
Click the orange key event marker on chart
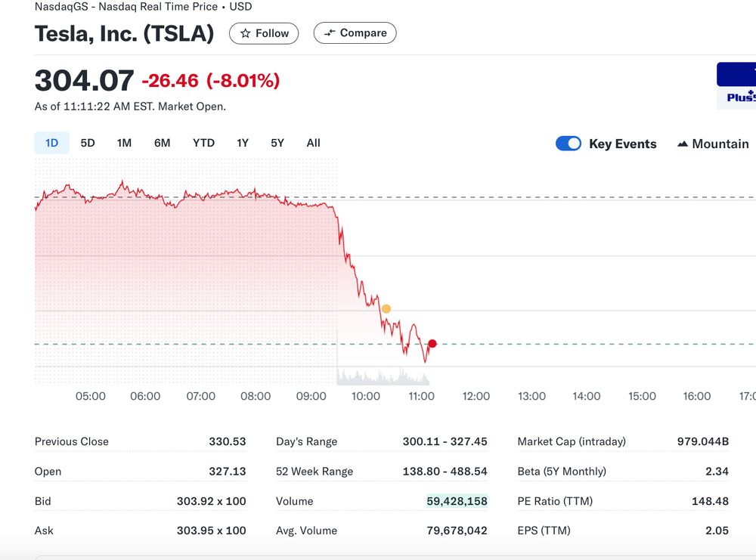[386, 308]
